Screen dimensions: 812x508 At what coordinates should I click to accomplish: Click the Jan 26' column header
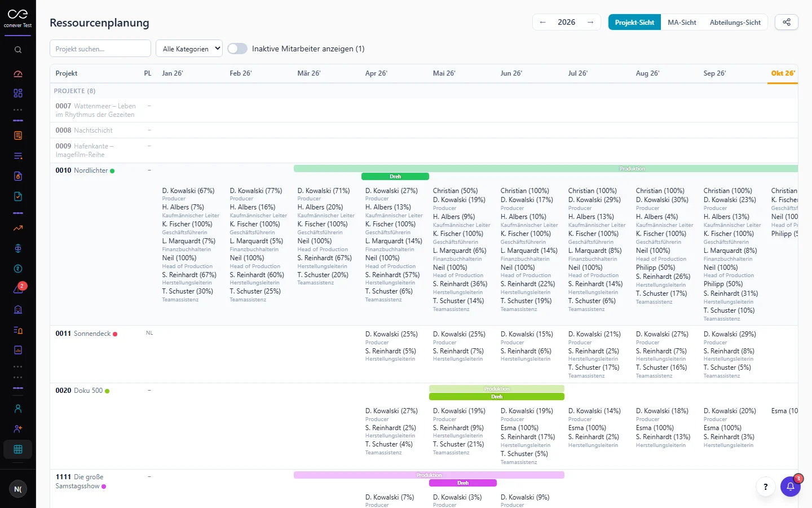pos(173,73)
